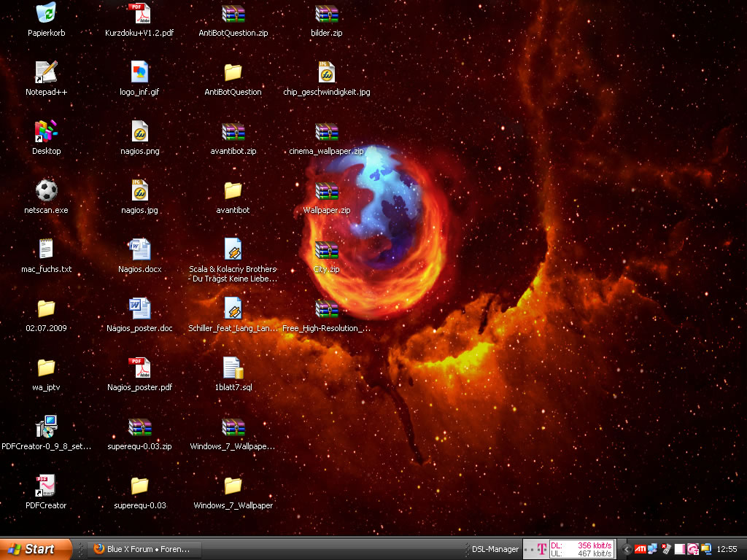Click the ATI tray icon

point(640,549)
